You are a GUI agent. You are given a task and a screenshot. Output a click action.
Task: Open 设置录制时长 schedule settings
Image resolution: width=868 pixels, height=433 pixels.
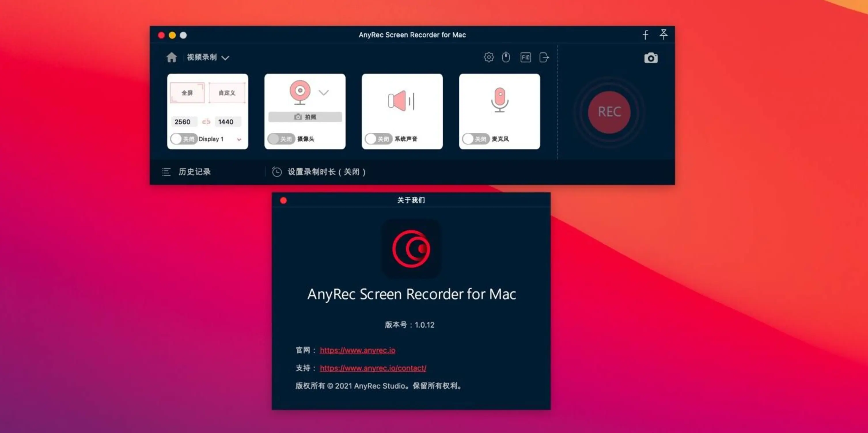click(x=327, y=172)
